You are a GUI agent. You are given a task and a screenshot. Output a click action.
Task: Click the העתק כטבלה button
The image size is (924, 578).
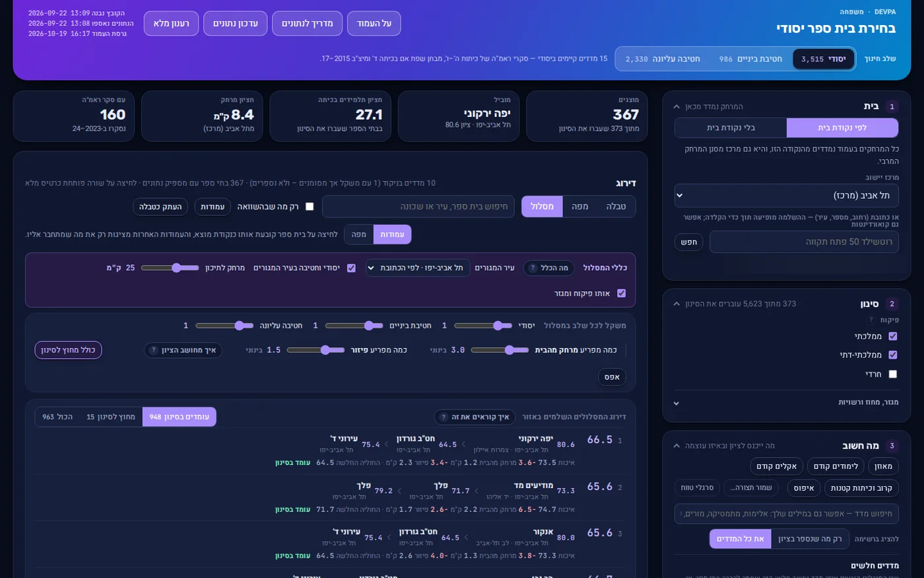[x=160, y=207]
